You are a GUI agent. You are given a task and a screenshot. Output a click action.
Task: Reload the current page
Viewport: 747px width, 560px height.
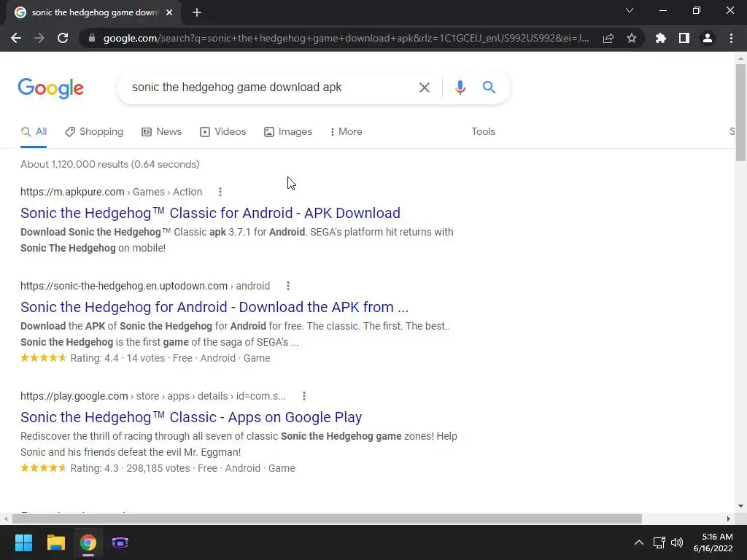click(x=63, y=38)
